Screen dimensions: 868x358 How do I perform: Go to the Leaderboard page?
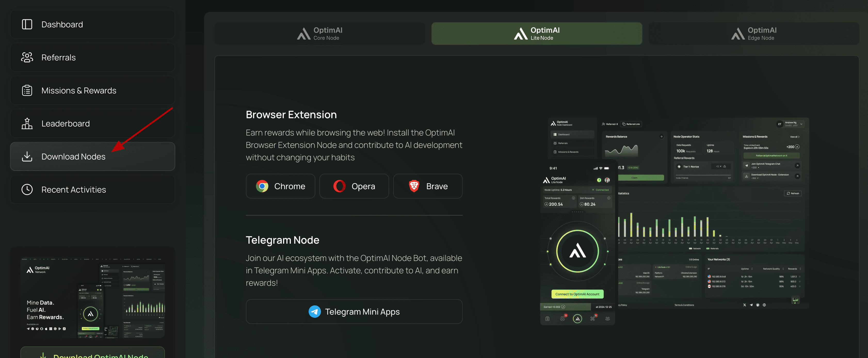coord(92,124)
